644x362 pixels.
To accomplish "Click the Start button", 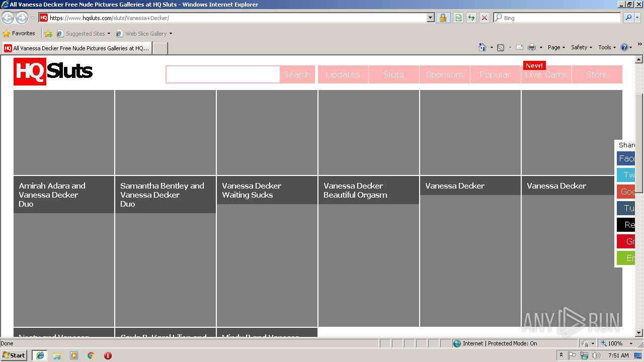I will [x=14, y=355].
